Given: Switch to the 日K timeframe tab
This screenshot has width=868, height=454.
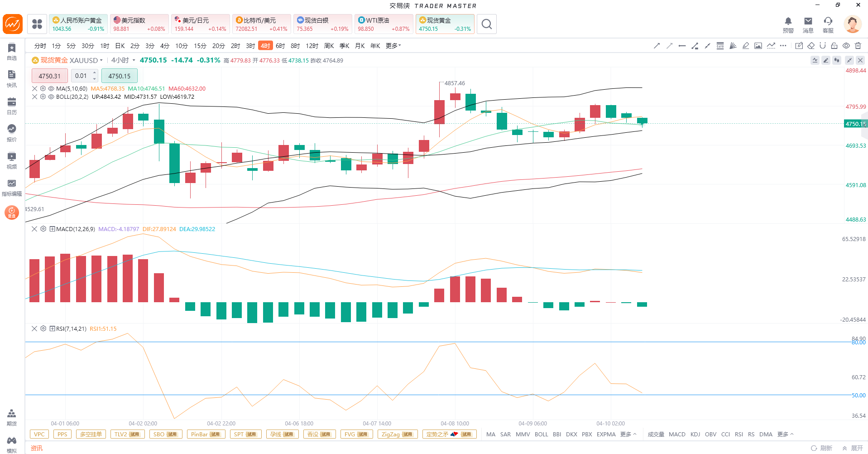Looking at the screenshot, I should tap(120, 46).
